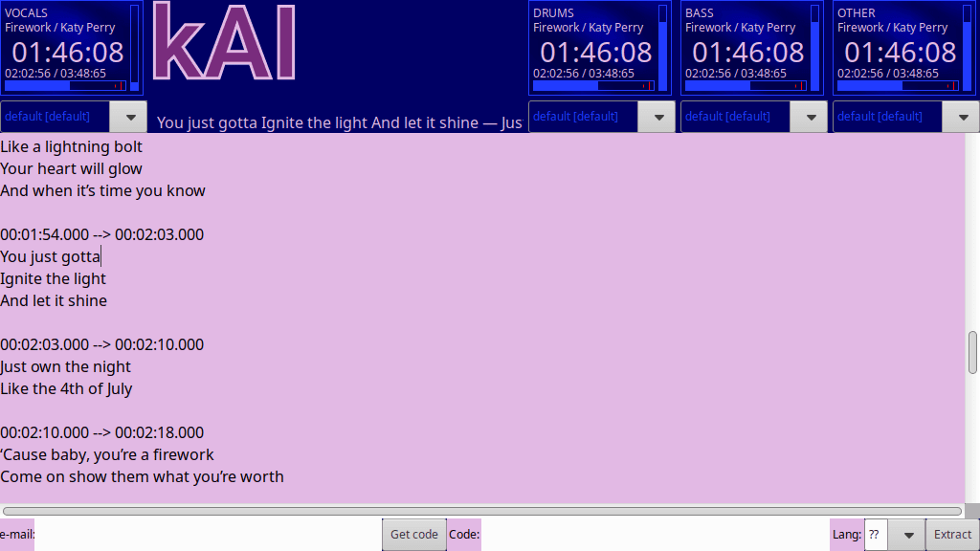
Task: Open the BASS output device dropdown
Action: [809, 117]
